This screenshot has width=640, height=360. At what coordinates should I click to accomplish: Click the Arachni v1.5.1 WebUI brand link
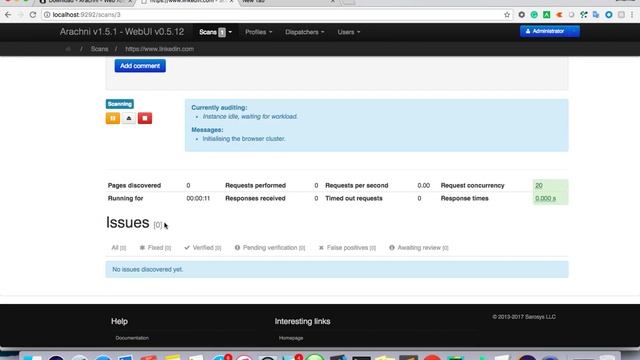coord(122,32)
